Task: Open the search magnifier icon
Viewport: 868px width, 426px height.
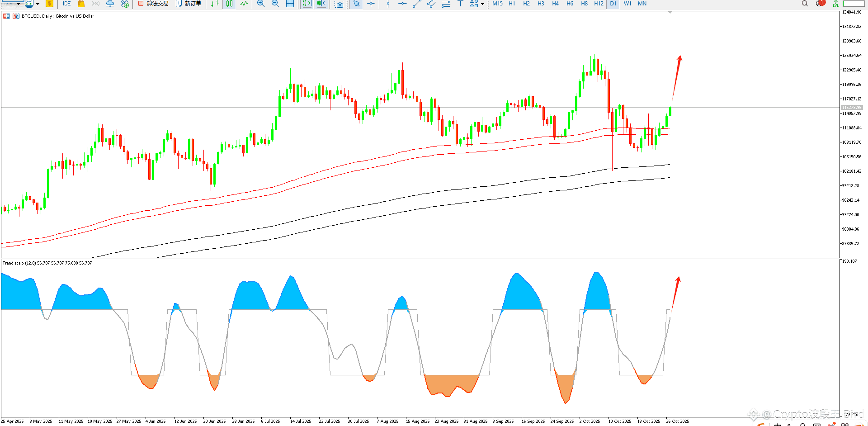Action: [805, 4]
